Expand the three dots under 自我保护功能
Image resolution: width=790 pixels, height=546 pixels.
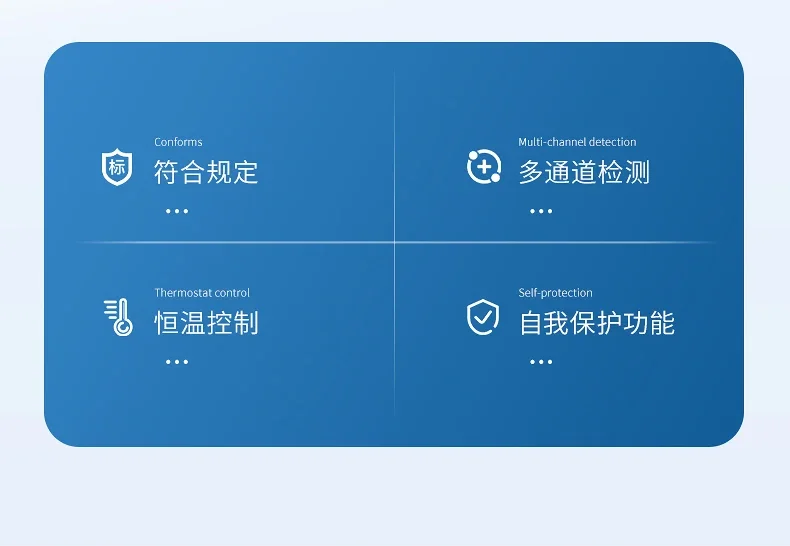click(541, 362)
